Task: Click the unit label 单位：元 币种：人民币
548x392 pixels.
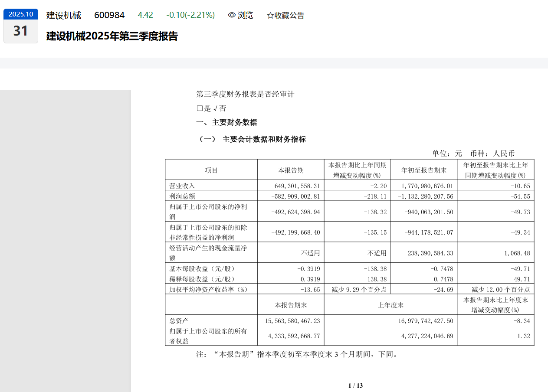Action: coord(473,154)
